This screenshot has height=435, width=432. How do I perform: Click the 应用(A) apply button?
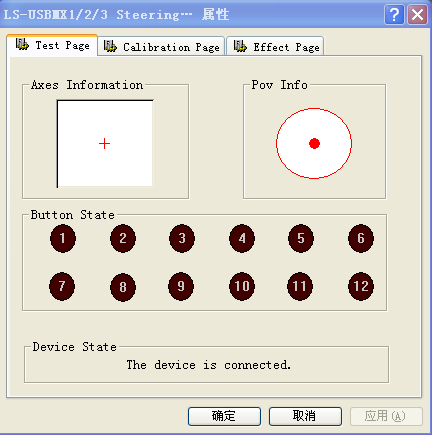386,416
